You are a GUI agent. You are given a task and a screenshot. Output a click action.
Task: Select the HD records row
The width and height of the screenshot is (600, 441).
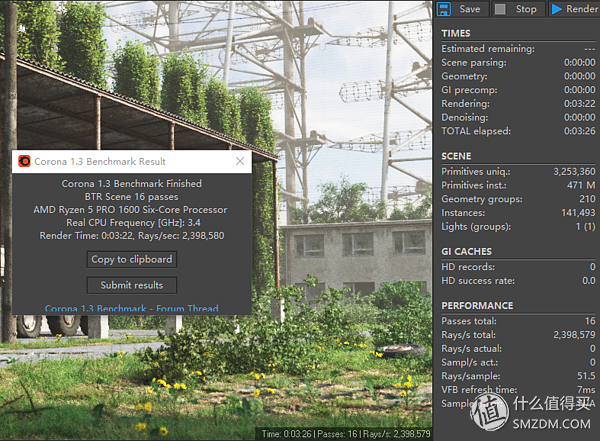pos(518,267)
